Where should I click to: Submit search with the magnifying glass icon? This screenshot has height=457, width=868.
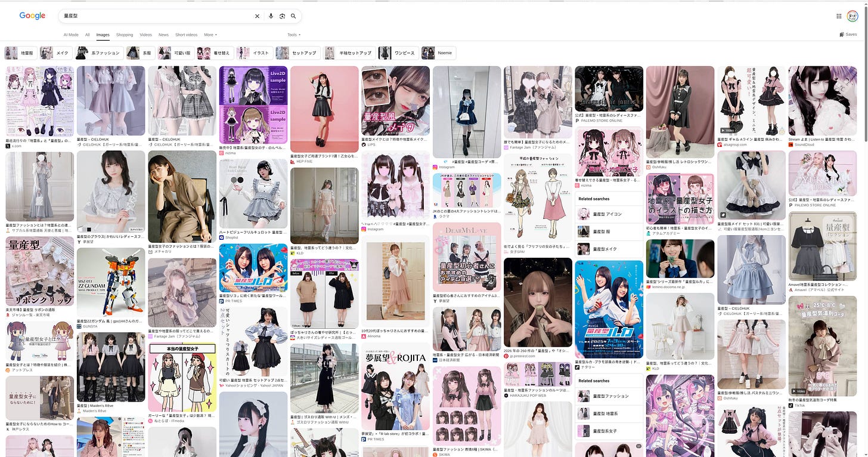click(293, 16)
